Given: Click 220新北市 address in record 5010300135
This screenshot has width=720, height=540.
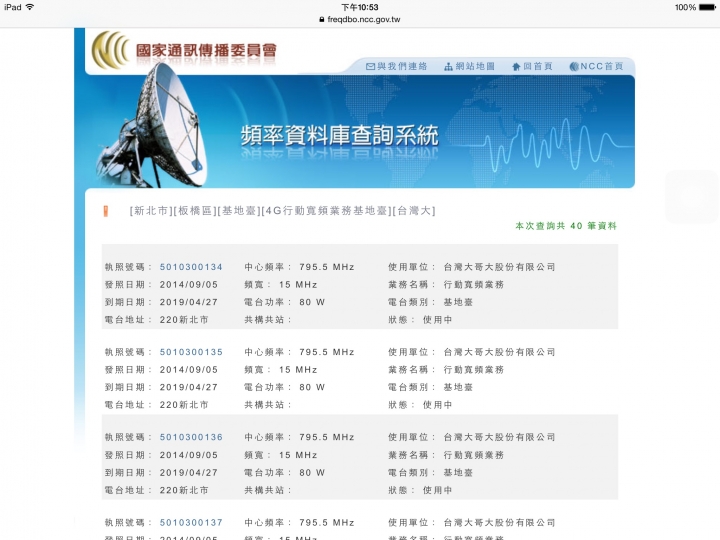Looking at the screenshot, I should pyautogui.click(x=184, y=405).
